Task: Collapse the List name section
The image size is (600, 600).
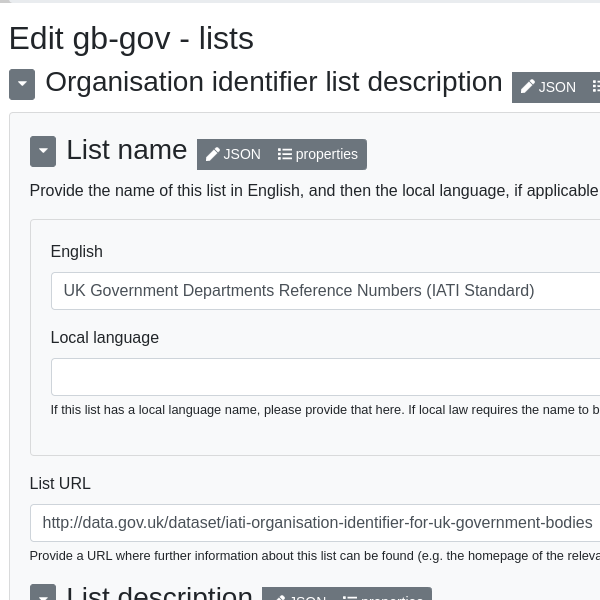Action: click(43, 151)
